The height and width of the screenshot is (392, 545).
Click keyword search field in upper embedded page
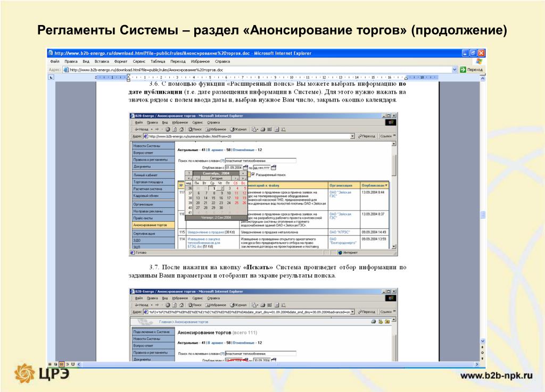click(x=260, y=161)
